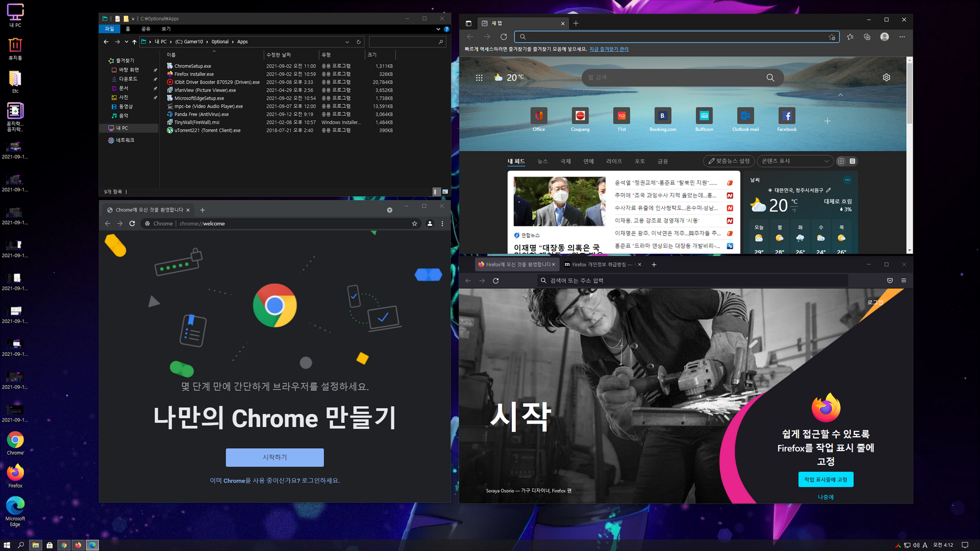
Task: Select the 연예 feed tab in Edge
Action: point(588,161)
